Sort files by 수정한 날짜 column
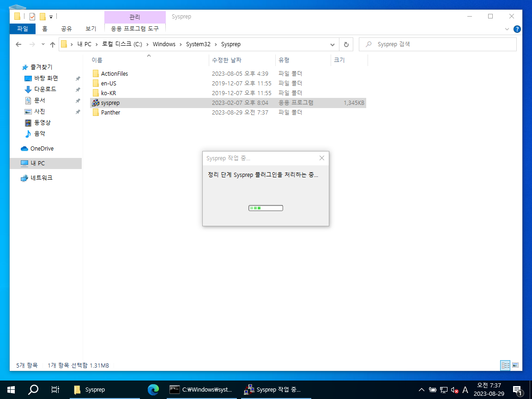This screenshot has height=399, width=532. [x=242, y=60]
